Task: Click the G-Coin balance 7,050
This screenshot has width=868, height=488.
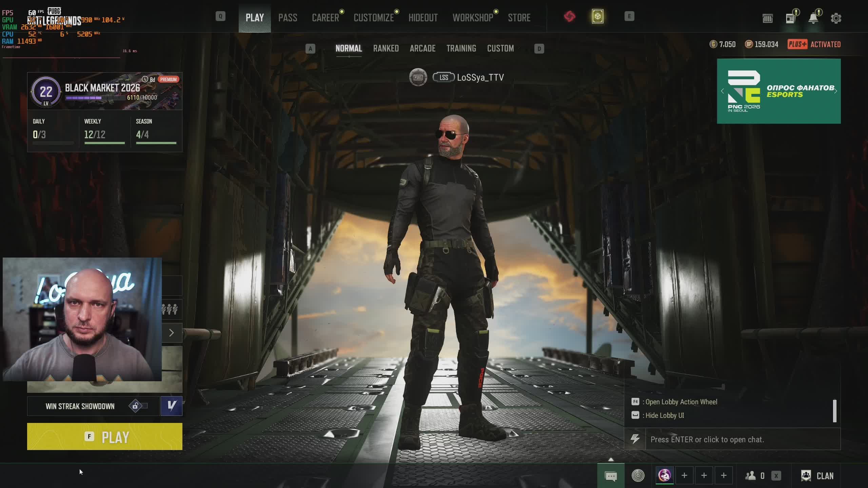Action: pyautogui.click(x=723, y=44)
